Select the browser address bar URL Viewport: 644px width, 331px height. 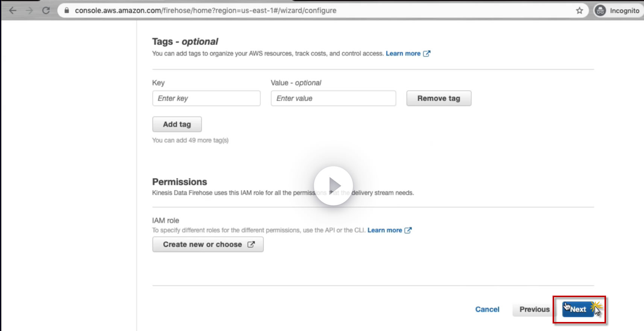coord(205,11)
